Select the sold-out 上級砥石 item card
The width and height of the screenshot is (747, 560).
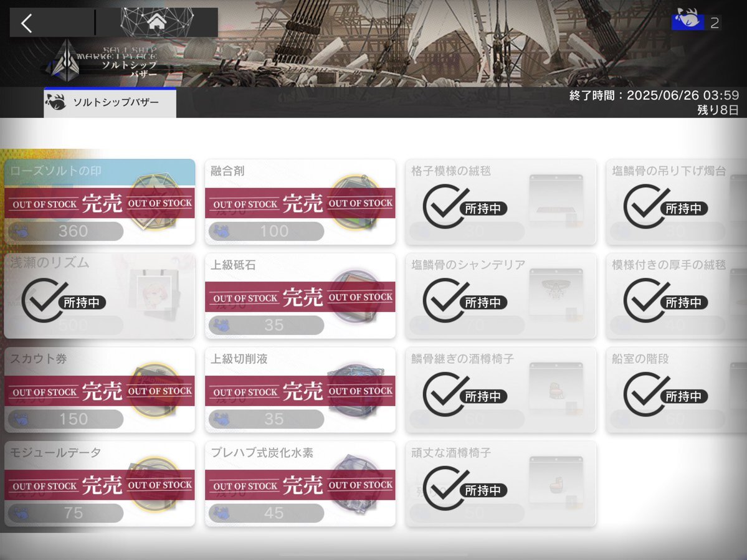point(300,296)
